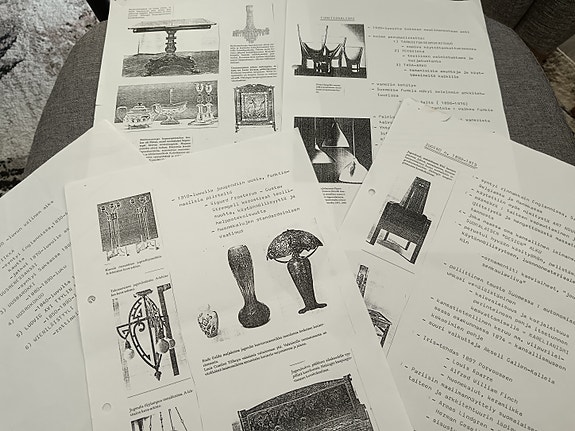
Task: Select the wrought iron hanging ornament picture
Action: click(x=148, y=338)
